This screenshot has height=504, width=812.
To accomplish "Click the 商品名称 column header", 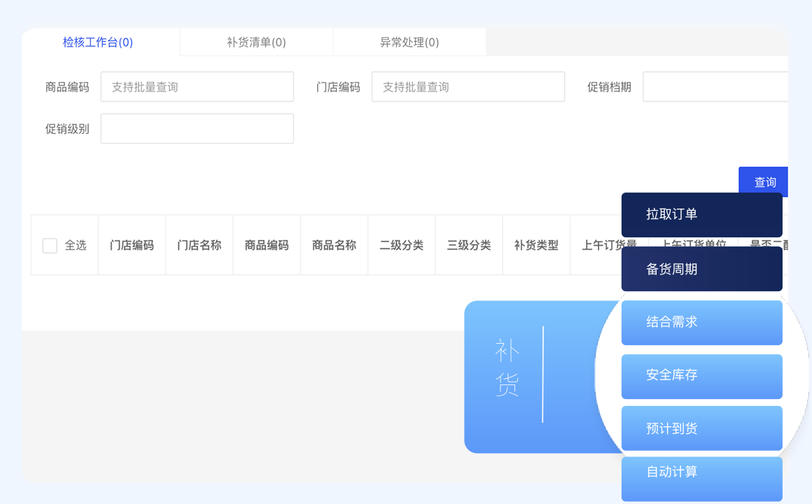I will click(x=334, y=246).
